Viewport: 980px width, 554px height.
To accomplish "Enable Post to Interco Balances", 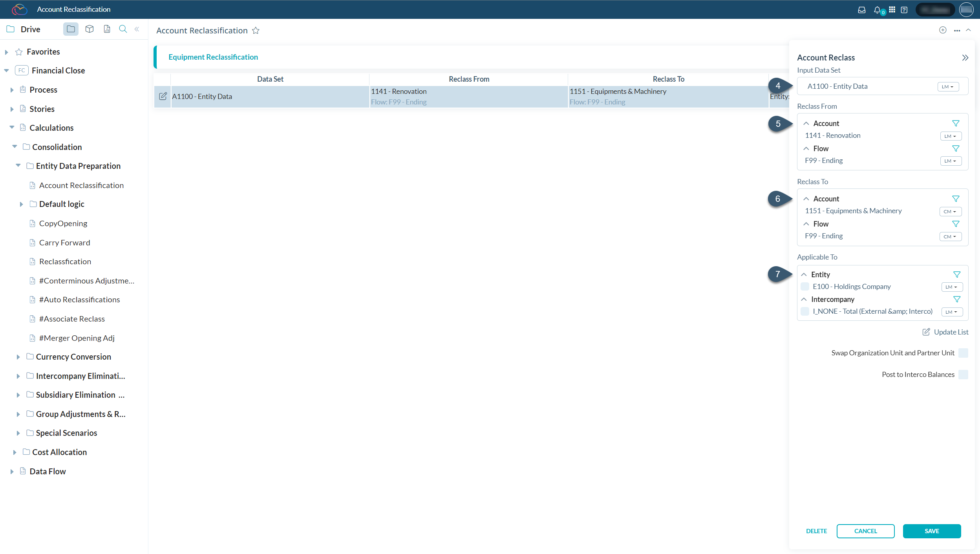I will coord(964,374).
